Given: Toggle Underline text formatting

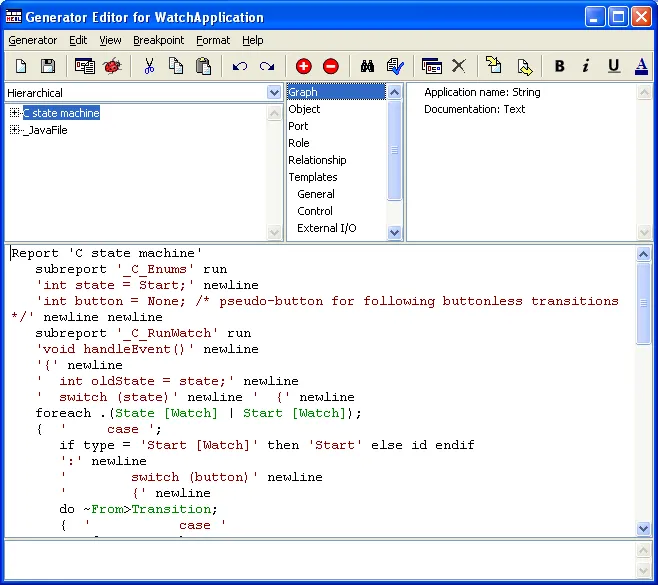Looking at the screenshot, I should [x=613, y=66].
